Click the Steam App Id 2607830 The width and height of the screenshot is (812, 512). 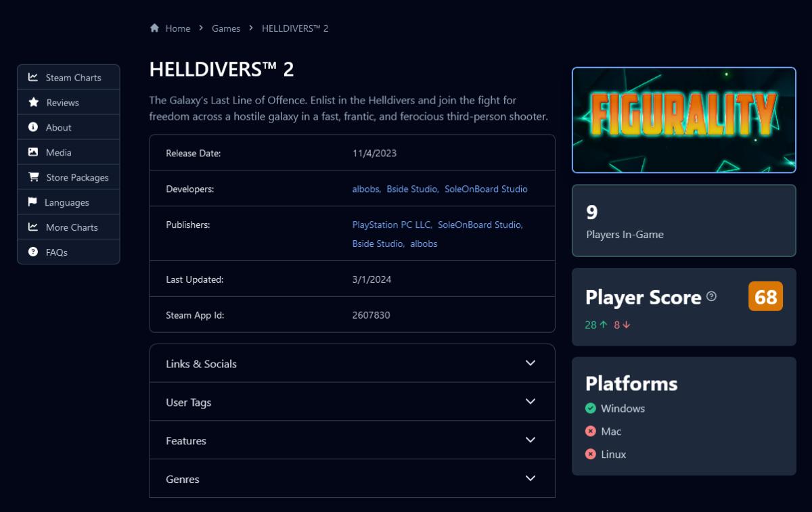pos(371,315)
